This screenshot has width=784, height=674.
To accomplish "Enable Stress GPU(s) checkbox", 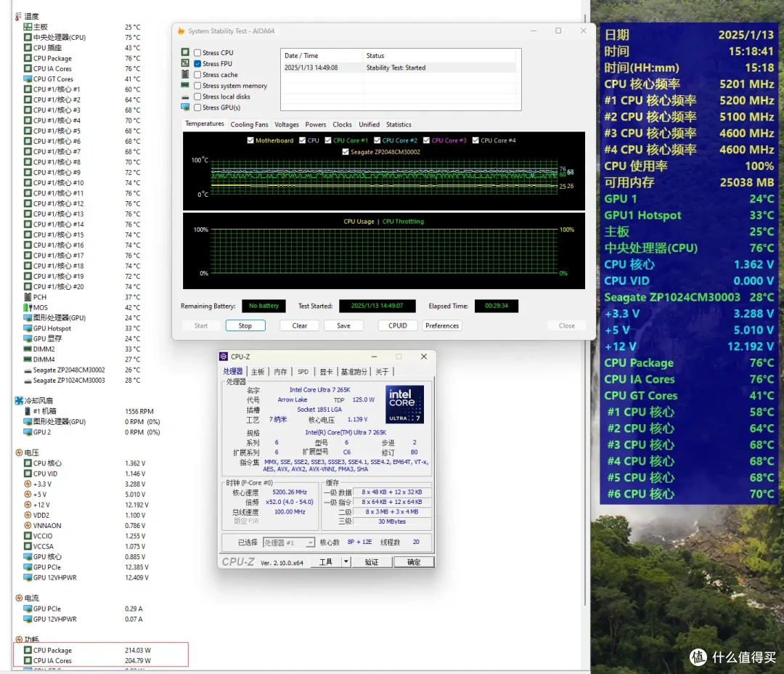I will 197,107.
